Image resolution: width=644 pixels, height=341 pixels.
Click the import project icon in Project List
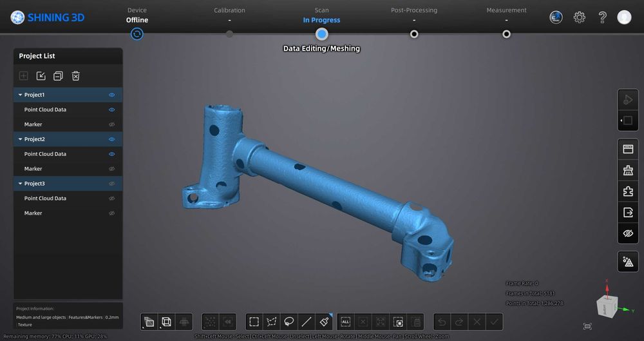point(41,75)
